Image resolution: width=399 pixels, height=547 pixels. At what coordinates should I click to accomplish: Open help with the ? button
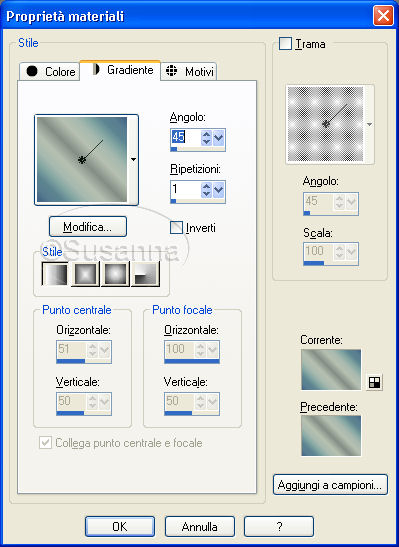[x=279, y=526]
